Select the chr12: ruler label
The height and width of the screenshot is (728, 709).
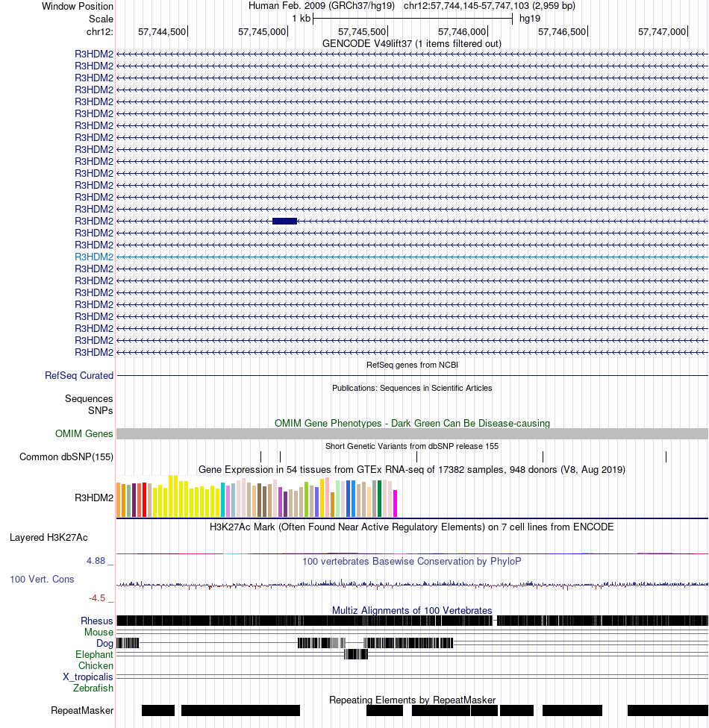99,32
